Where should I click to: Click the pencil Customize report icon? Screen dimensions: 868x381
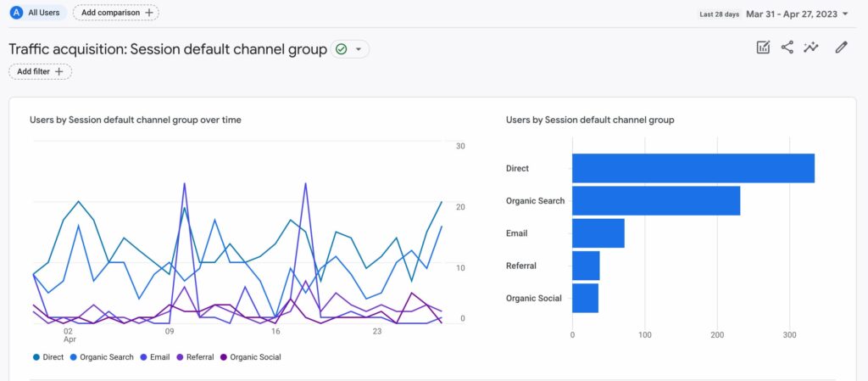(841, 48)
